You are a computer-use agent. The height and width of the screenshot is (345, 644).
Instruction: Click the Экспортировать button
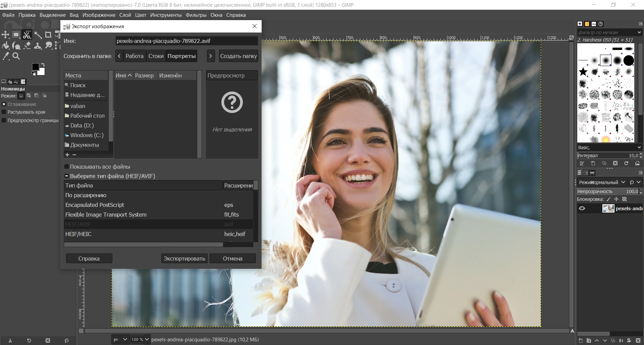click(184, 258)
